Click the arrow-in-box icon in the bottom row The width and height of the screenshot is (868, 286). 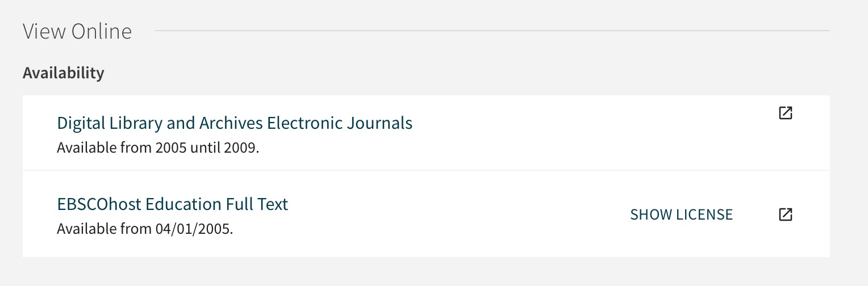(785, 214)
